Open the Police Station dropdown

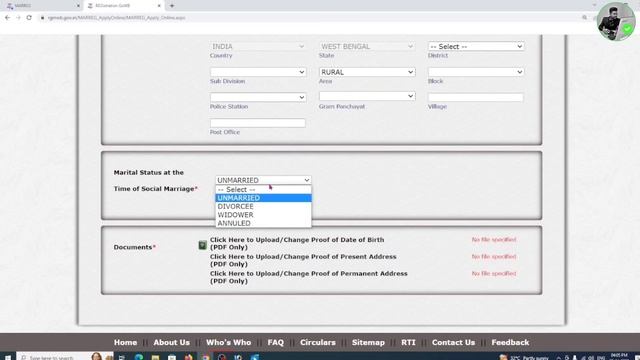tap(258, 97)
